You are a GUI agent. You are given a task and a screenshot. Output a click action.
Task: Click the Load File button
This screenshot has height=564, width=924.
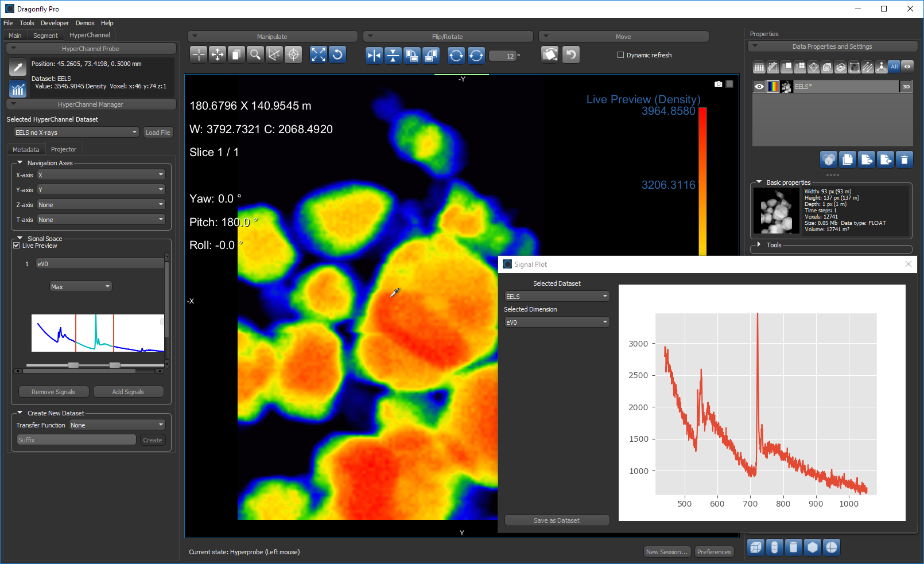tap(158, 132)
